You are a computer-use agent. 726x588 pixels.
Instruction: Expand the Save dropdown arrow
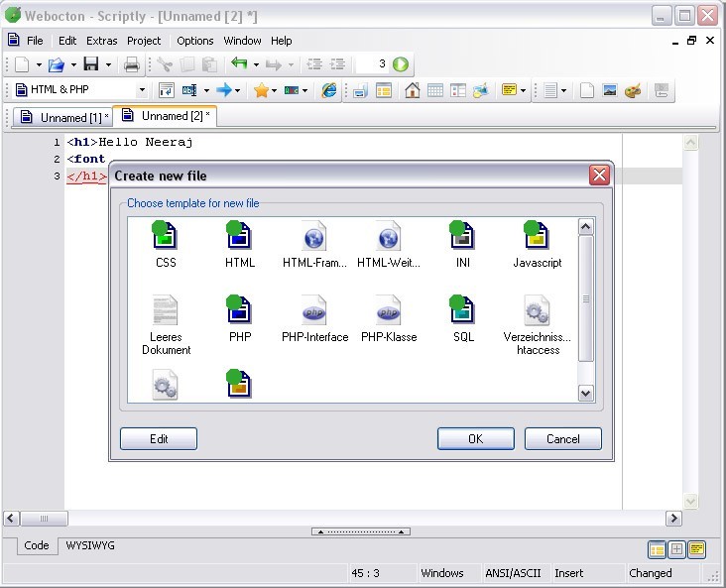[x=108, y=64]
